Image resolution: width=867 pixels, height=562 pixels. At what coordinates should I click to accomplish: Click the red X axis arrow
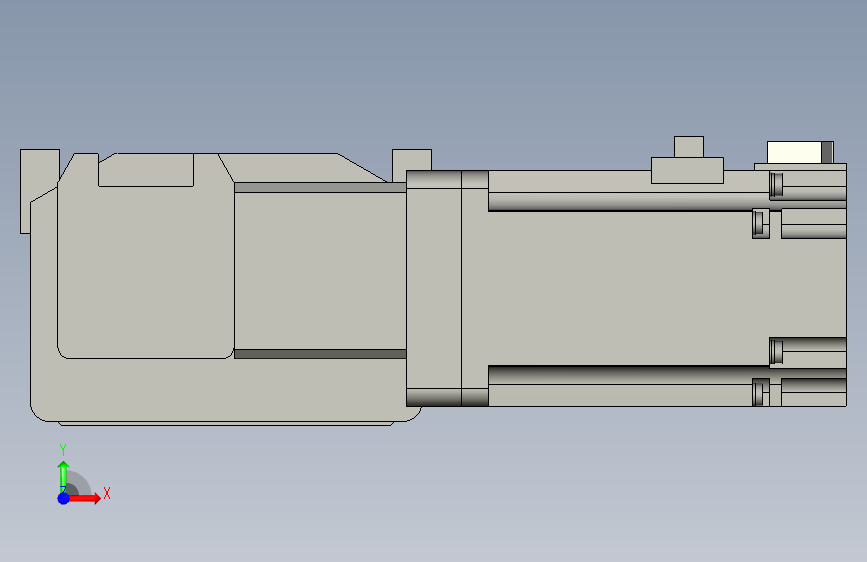85,498
